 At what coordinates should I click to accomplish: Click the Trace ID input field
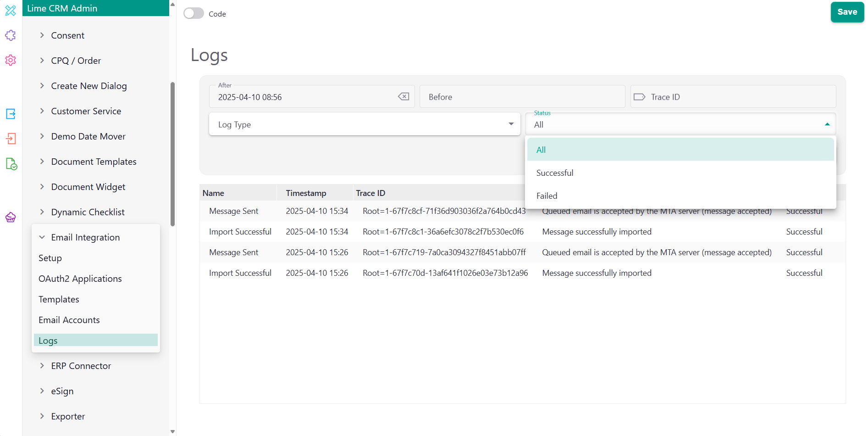tap(733, 96)
